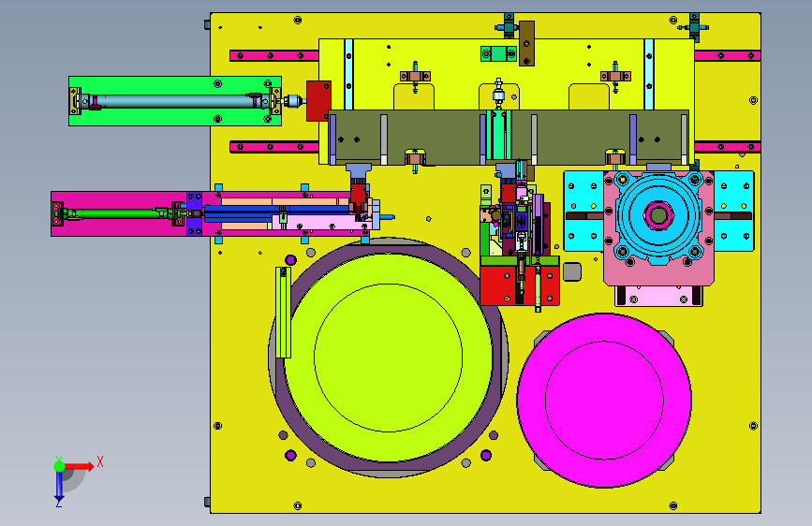Screen dimensions: 812x526
Task: Select the left light-cyan vertical strip
Action: [x=349, y=74]
